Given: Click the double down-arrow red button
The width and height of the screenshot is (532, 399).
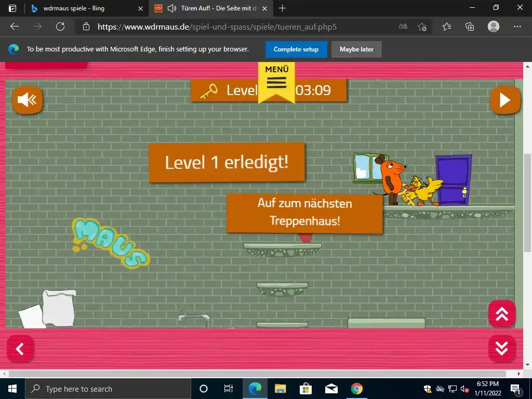Looking at the screenshot, I should (502, 349).
